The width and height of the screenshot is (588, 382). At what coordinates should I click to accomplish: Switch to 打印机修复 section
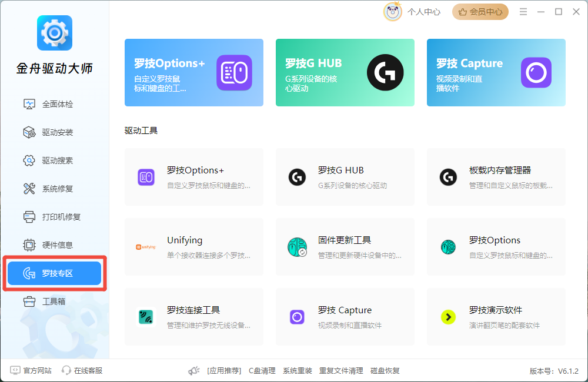tap(54, 217)
